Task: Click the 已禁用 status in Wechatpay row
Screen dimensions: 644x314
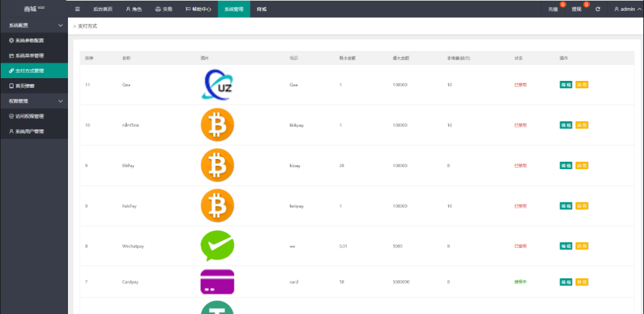Action: click(520, 246)
